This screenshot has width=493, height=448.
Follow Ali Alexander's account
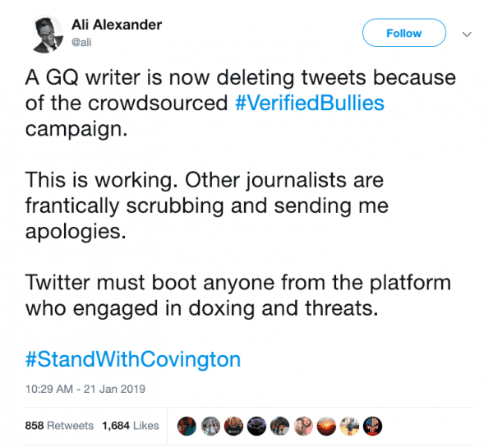403,34
